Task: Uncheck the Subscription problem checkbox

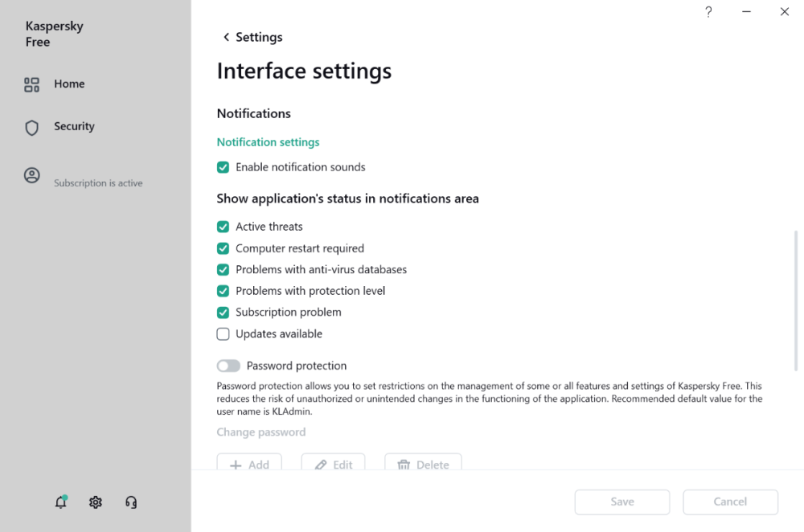Action: pyautogui.click(x=224, y=312)
